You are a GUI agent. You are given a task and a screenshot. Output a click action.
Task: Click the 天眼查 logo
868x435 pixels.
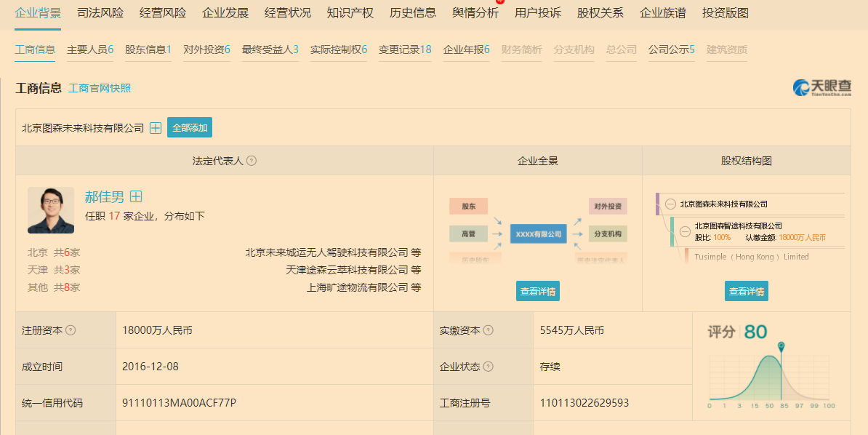point(821,88)
